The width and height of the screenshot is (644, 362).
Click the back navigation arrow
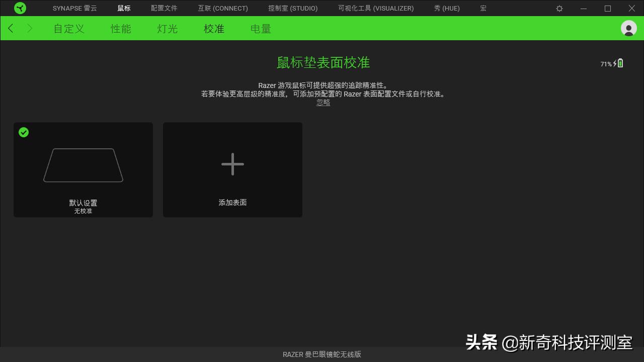click(11, 28)
